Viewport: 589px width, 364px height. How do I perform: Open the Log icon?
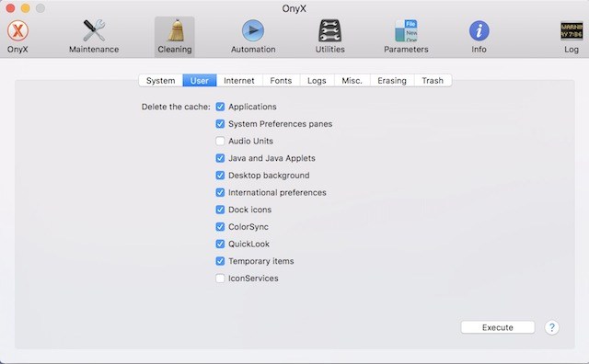pyautogui.click(x=572, y=30)
